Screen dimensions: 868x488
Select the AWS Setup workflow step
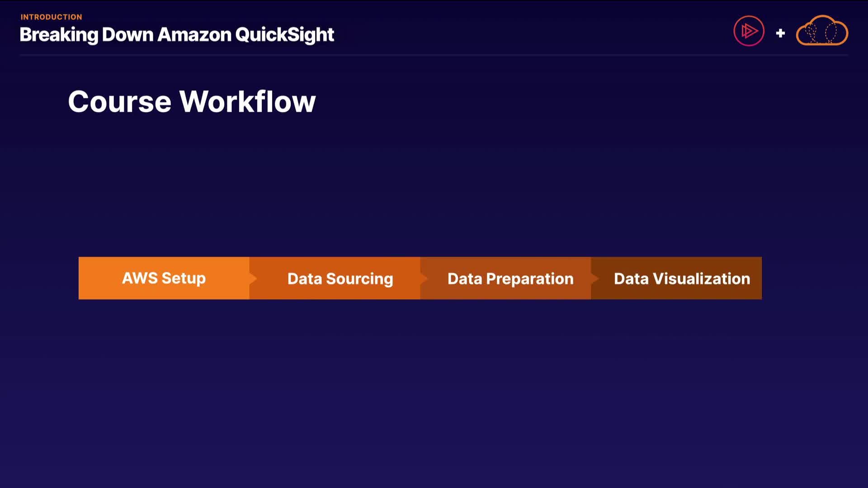point(164,278)
